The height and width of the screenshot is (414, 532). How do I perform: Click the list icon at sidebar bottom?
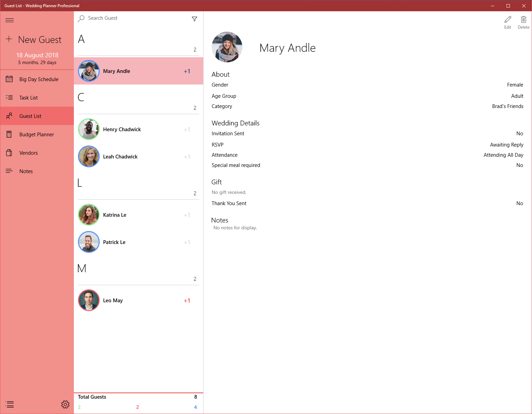(10, 404)
